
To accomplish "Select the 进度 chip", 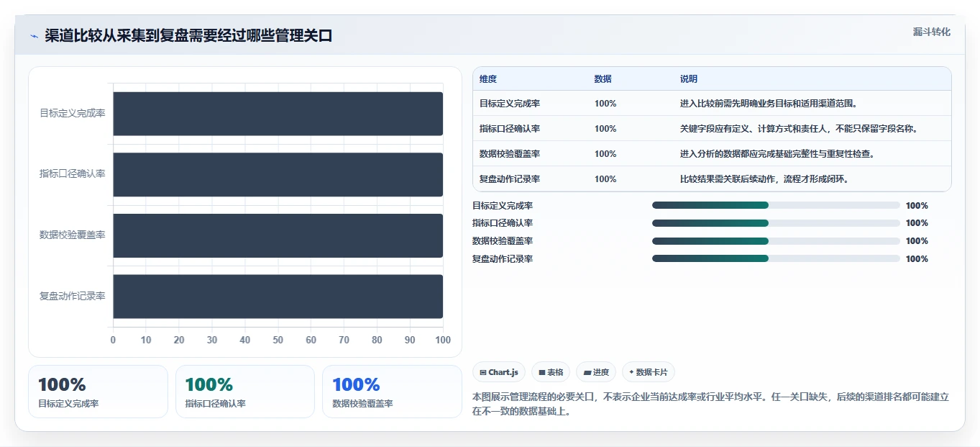I will [596, 372].
